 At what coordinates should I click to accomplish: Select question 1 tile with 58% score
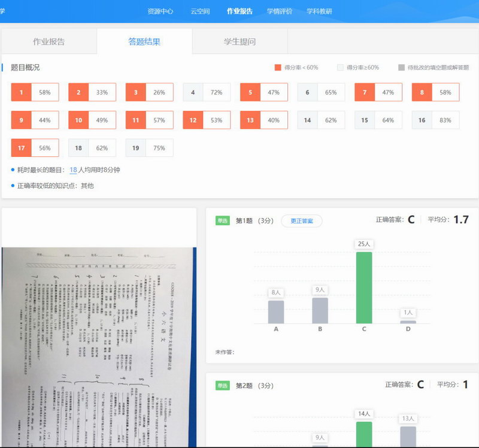(35, 92)
